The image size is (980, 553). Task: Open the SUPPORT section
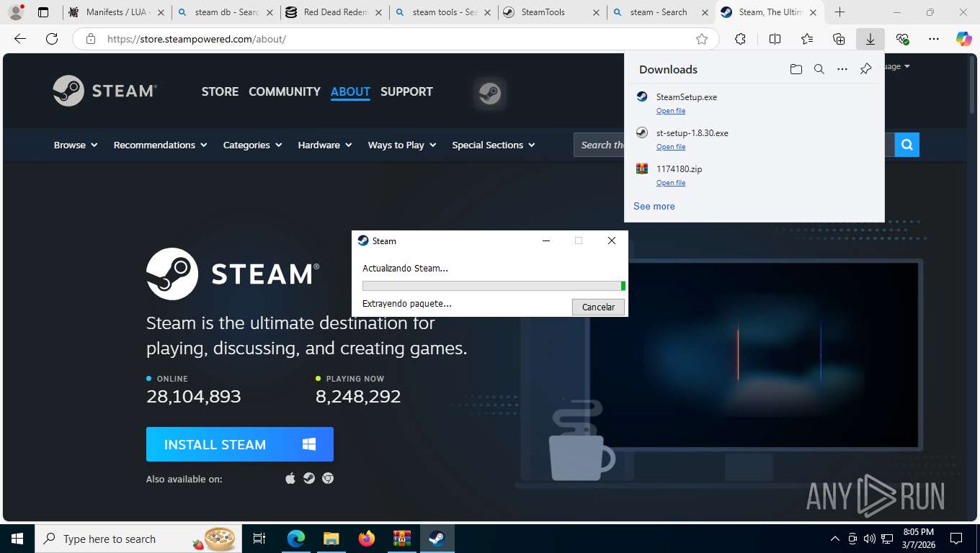[x=406, y=91]
